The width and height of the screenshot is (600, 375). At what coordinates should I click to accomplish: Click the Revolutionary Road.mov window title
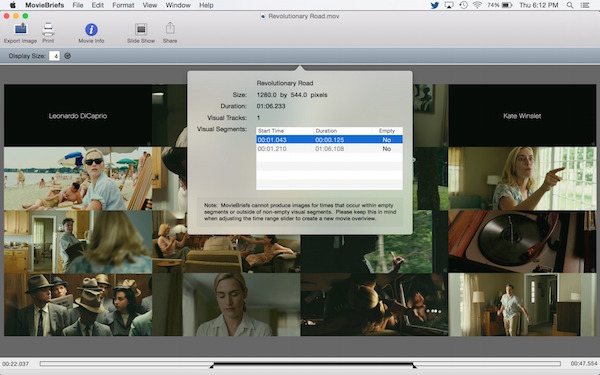pos(303,16)
